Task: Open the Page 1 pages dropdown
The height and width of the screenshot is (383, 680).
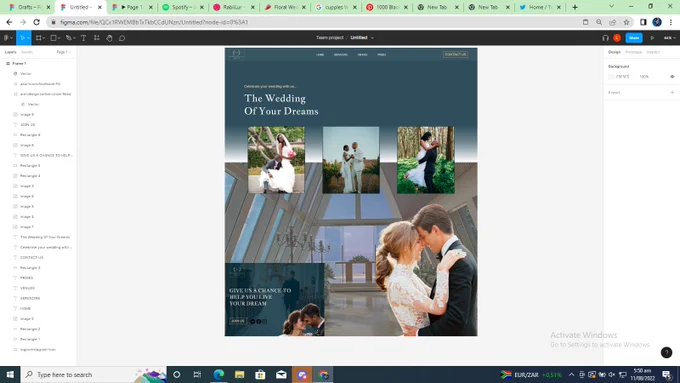Action: point(63,52)
